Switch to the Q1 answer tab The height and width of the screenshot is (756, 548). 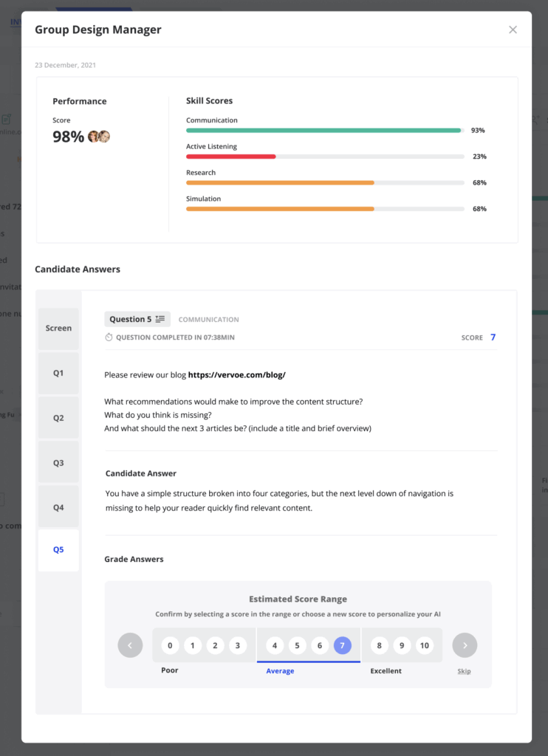(58, 374)
